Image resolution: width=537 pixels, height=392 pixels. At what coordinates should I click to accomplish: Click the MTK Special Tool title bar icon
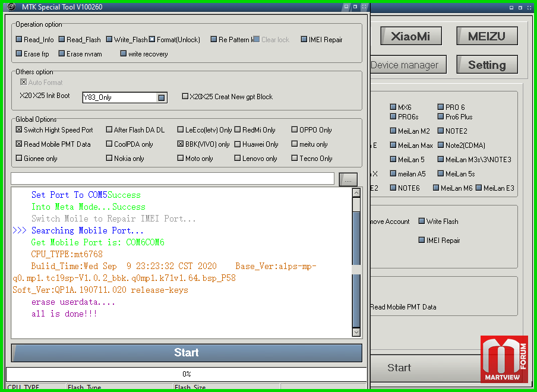click(x=11, y=6)
